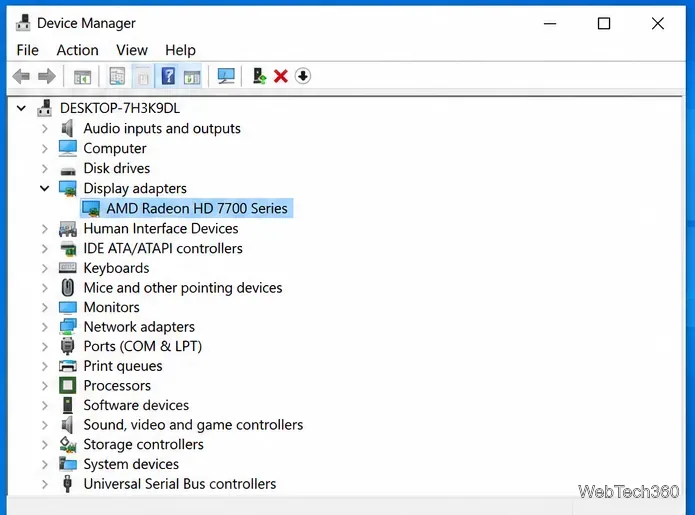Toggle the action pane toolbar icon
This screenshot has width=695, height=515.
[x=192, y=77]
